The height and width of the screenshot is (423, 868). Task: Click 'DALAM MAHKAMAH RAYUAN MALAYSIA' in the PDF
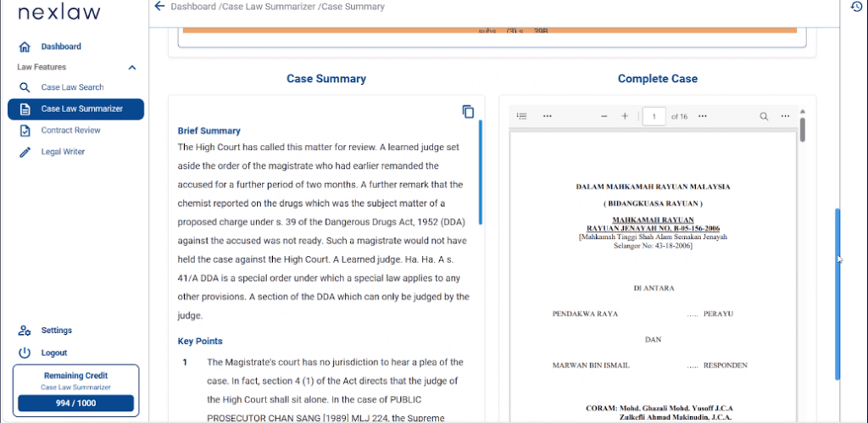click(x=654, y=186)
